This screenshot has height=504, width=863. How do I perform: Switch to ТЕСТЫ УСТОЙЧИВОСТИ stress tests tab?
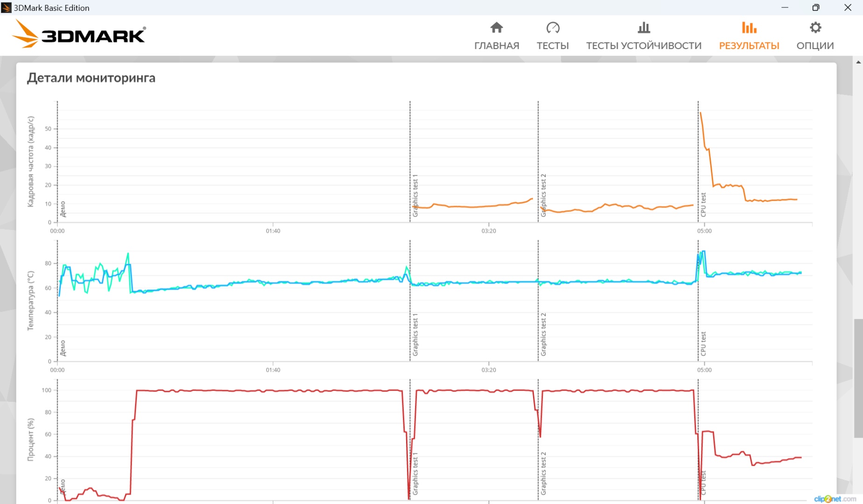644,36
